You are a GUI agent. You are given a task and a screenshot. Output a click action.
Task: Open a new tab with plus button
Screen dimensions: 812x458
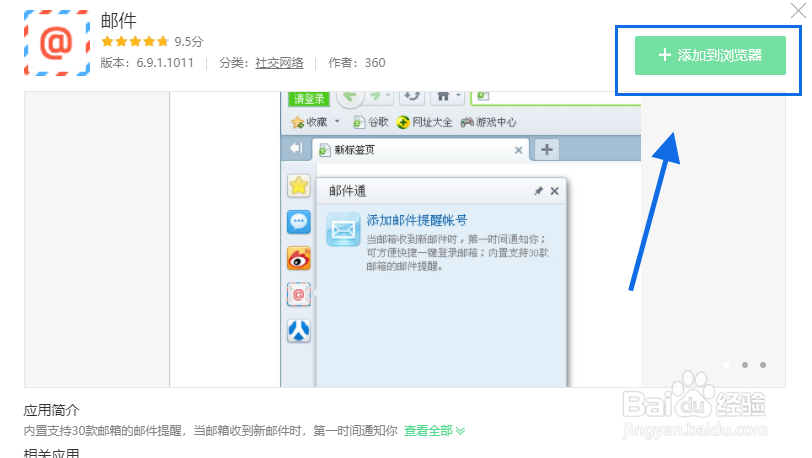(x=547, y=150)
